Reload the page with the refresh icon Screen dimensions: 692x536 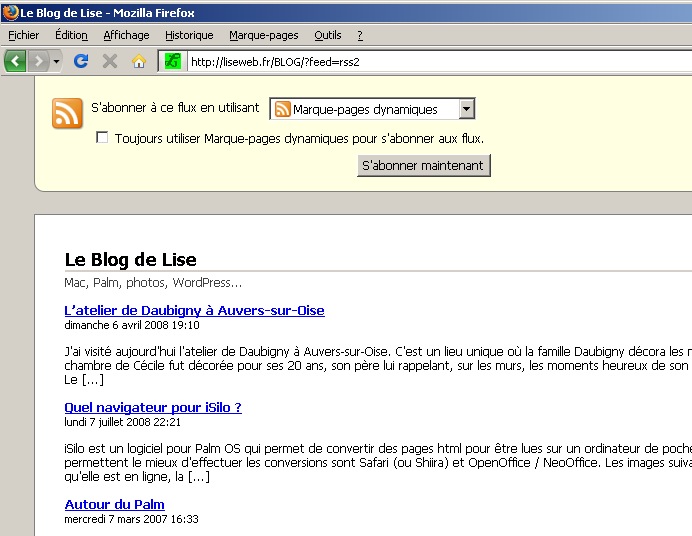point(82,61)
